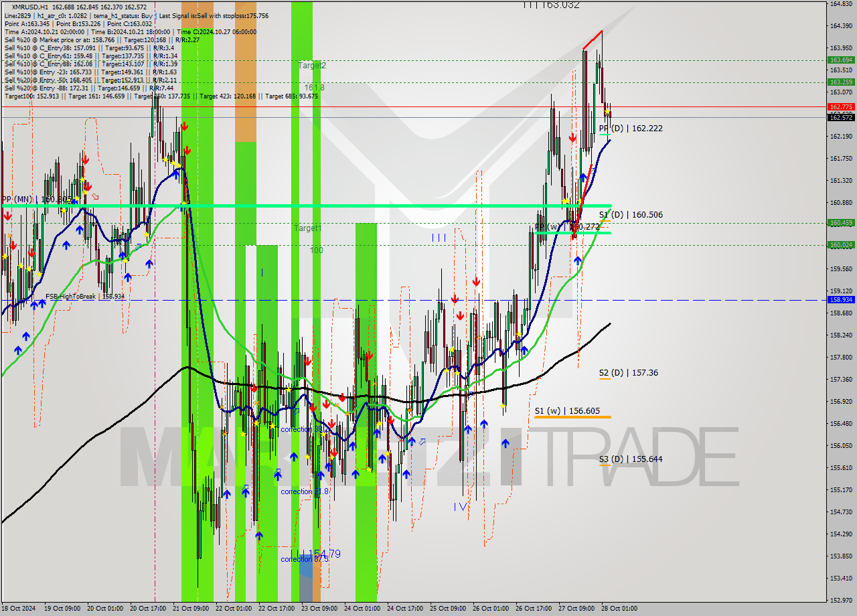This screenshot has width=857, height=616.
Task: Click the 157.360 price axis value
Action: point(840,379)
